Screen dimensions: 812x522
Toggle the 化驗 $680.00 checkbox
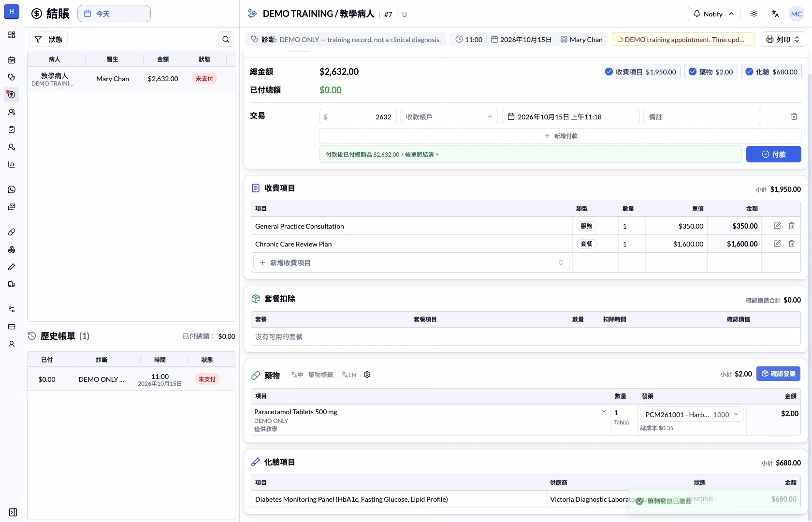pyautogui.click(x=771, y=72)
